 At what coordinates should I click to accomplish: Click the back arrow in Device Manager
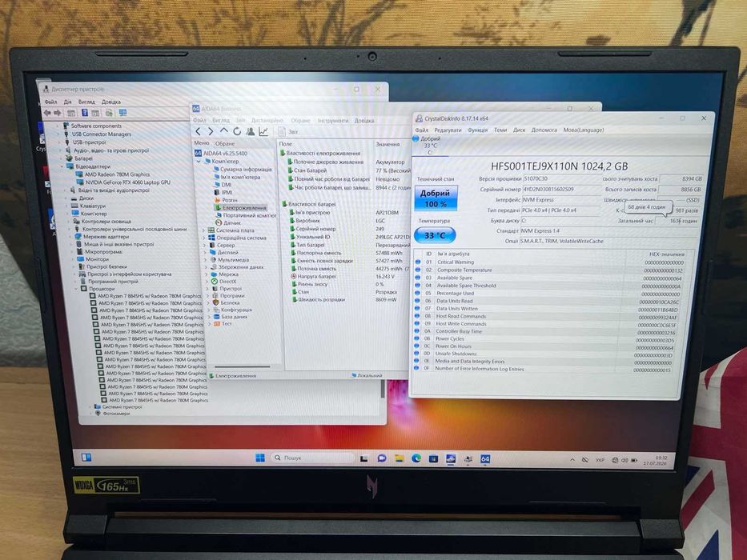[48, 113]
